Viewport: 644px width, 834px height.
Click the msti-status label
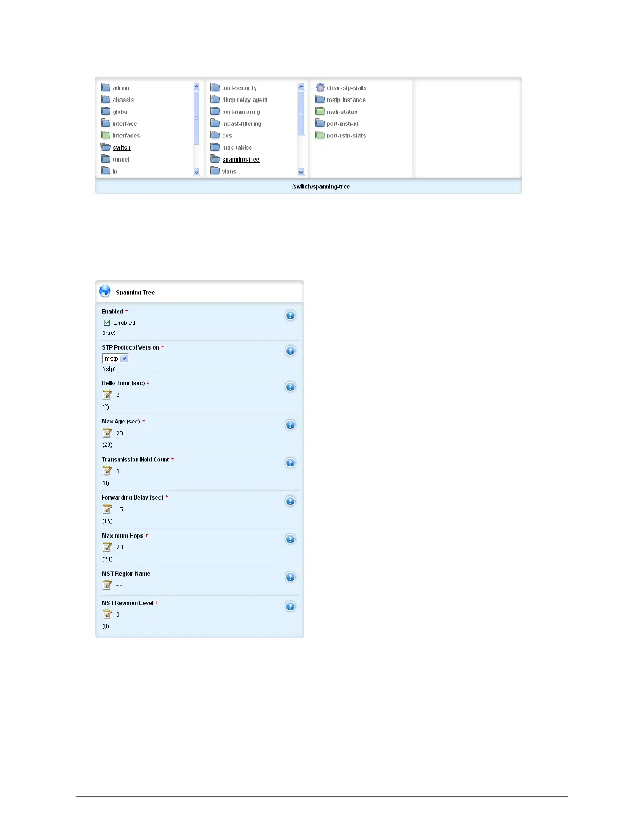click(x=342, y=112)
